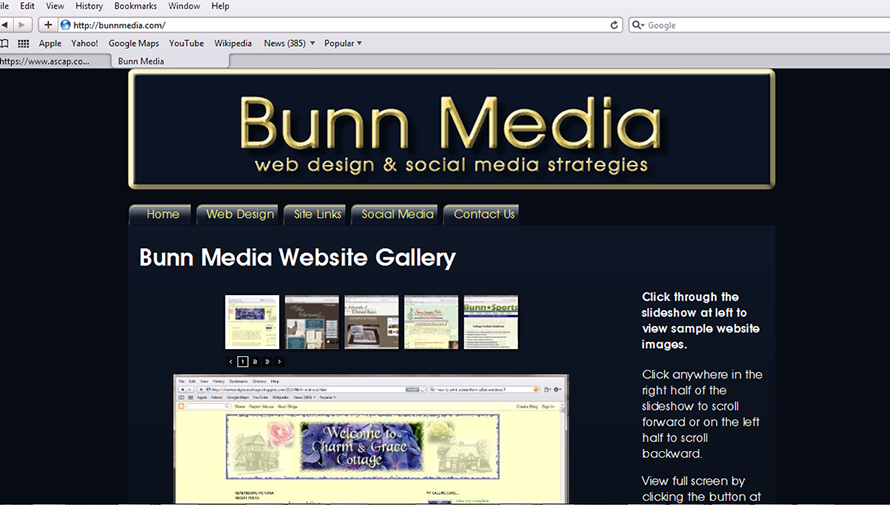Select the first gallery thumbnail with blue banner

pyautogui.click(x=252, y=322)
